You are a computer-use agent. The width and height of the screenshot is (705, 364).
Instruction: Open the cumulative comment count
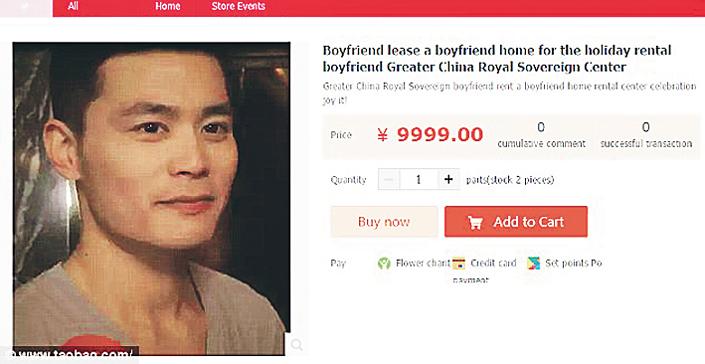(541, 135)
